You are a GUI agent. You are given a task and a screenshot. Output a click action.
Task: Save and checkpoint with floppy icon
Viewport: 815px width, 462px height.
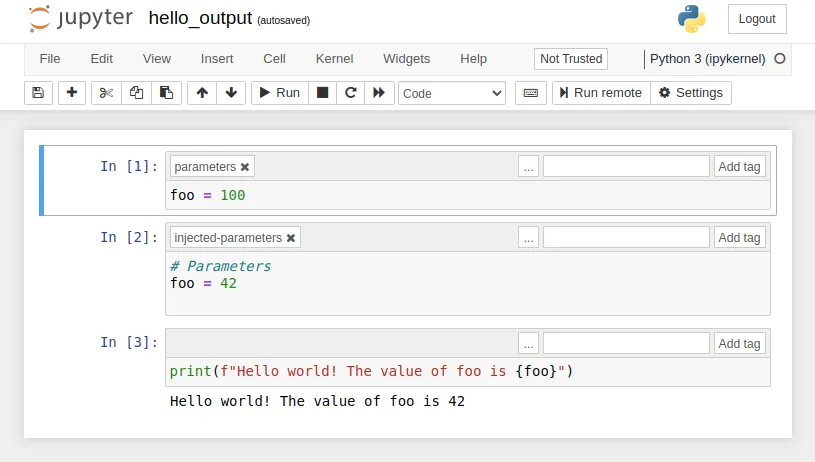(x=38, y=93)
